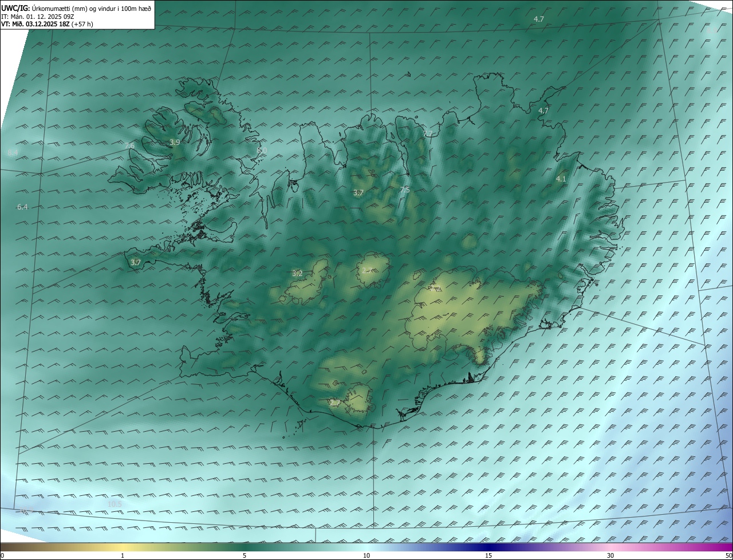Click the title text "Úrkomumætti (mm) og vindur í 100m hæð"
Viewport: 733px width, 560px height.
(91, 8)
